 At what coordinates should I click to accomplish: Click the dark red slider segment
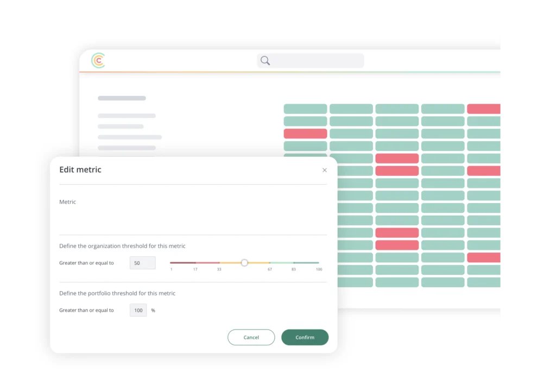click(x=182, y=263)
